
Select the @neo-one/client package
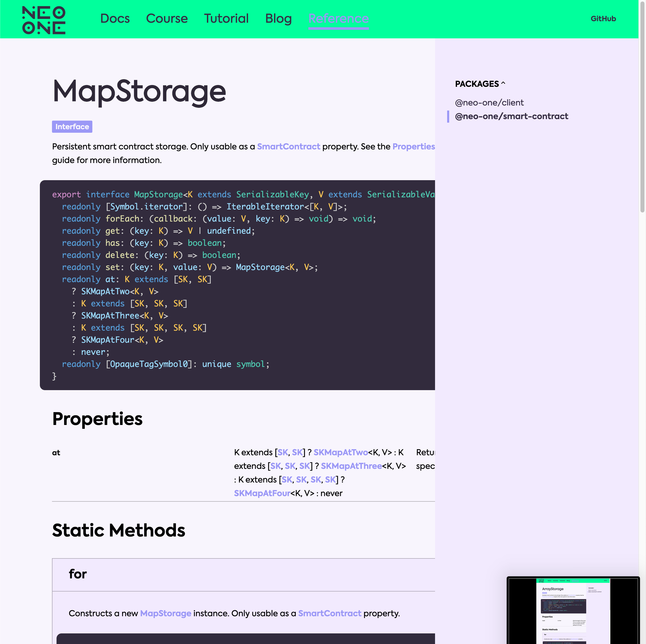[489, 103]
